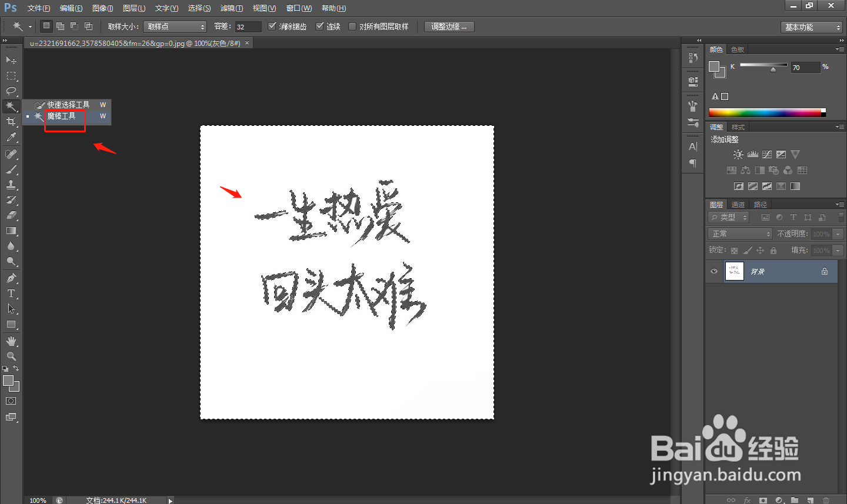
Task: Select the Crop tool
Action: pyautogui.click(x=11, y=122)
